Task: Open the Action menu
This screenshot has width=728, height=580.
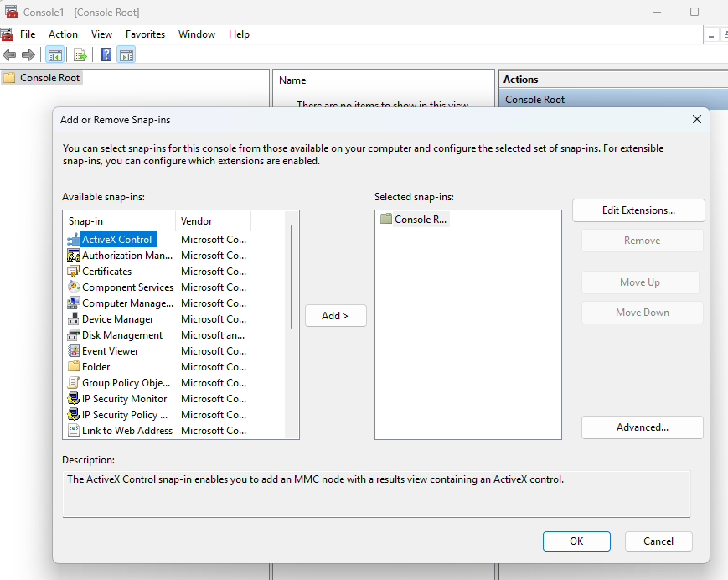Action: (x=63, y=34)
